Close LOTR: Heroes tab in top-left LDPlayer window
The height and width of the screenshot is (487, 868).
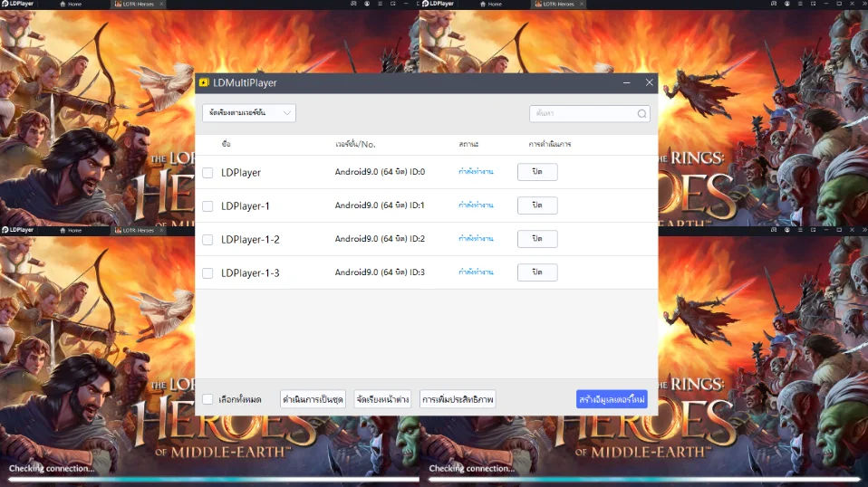tap(161, 4)
